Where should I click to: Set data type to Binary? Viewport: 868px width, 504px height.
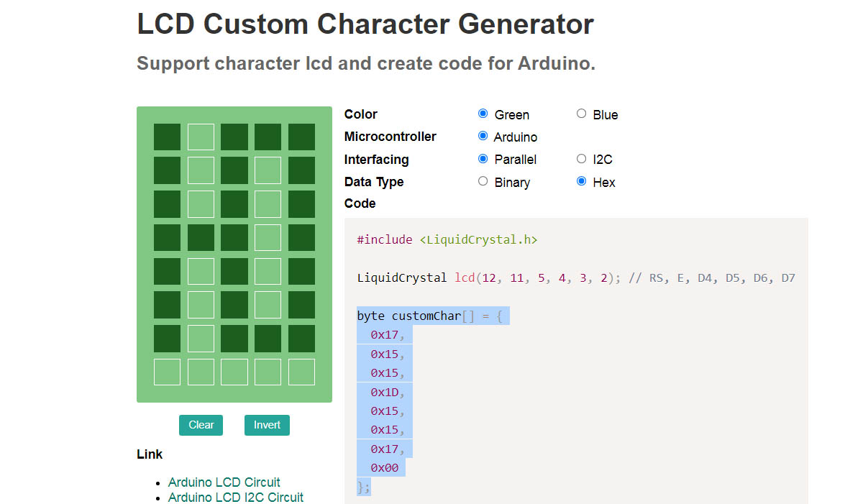click(x=483, y=181)
